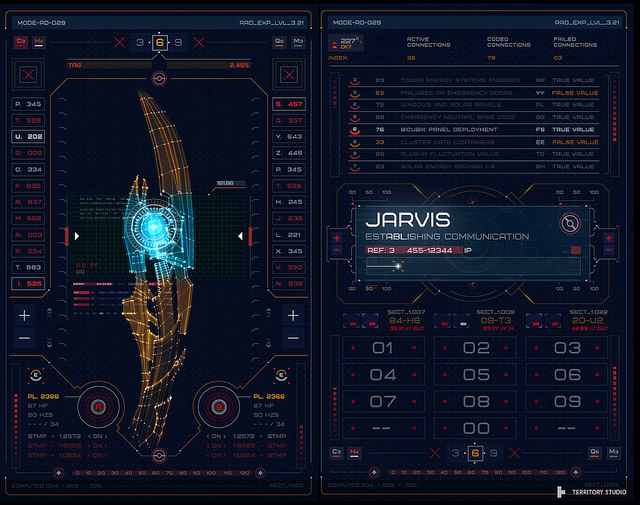The height and width of the screenshot is (505, 640).
Task: Click the circular disc icon in JARVIS panel
Action: pyautogui.click(x=570, y=223)
